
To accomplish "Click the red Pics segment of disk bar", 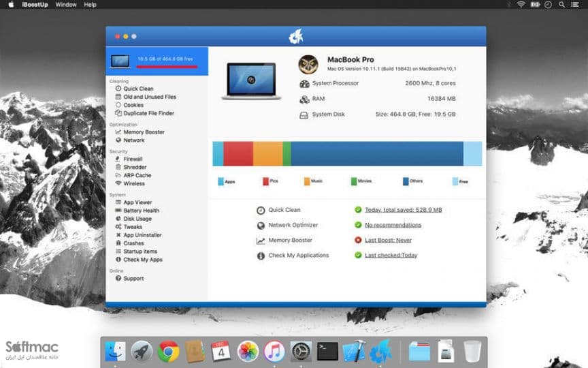I will [238, 153].
